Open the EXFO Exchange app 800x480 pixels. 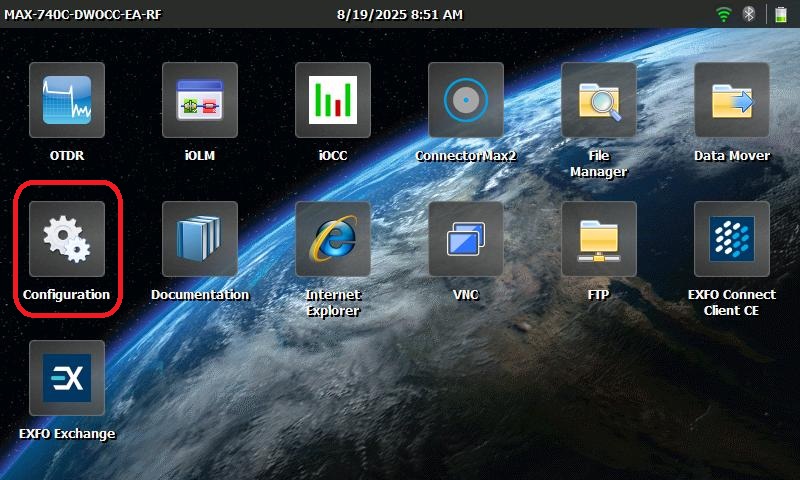[67, 378]
